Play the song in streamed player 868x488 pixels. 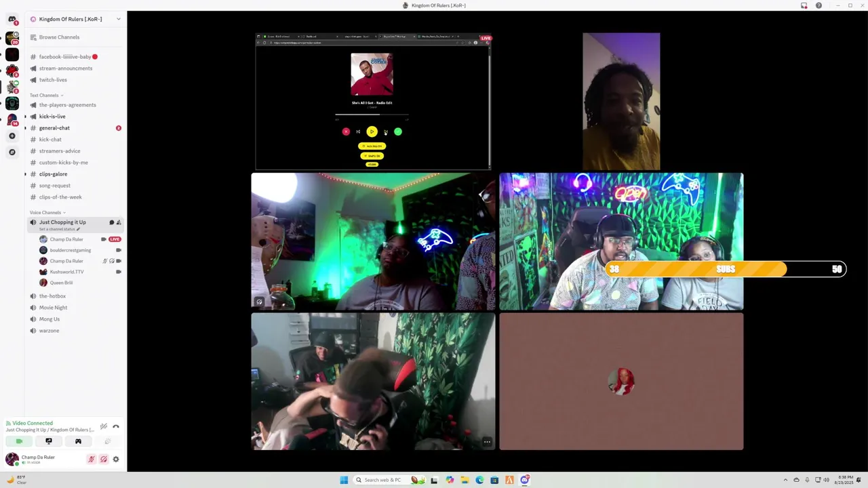pos(372,131)
